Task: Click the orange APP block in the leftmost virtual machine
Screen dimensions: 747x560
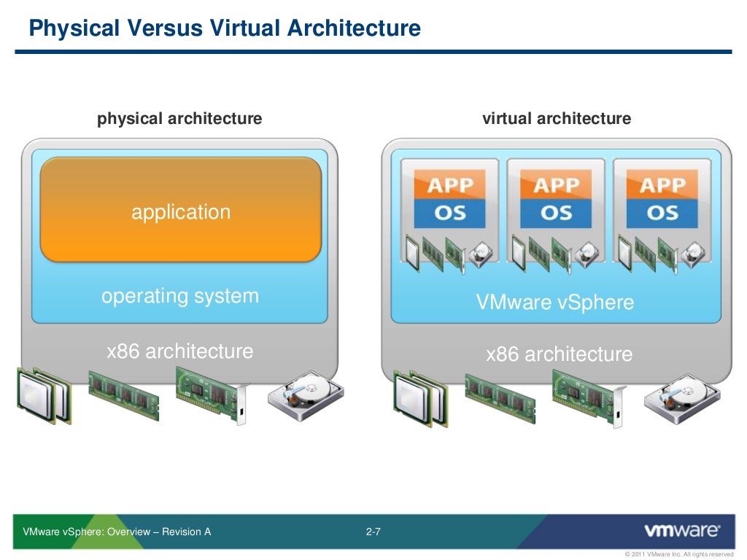Action: coord(449,184)
